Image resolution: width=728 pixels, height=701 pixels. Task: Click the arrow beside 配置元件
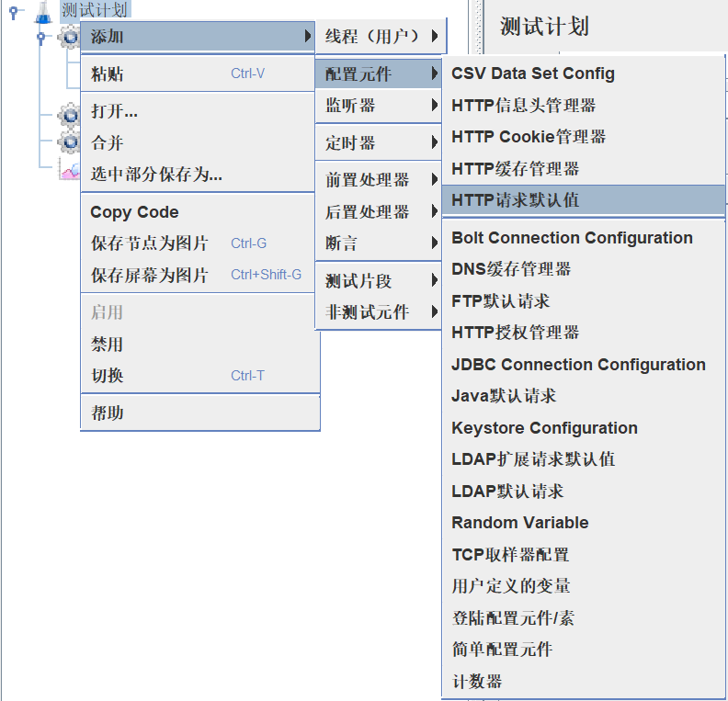point(435,73)
